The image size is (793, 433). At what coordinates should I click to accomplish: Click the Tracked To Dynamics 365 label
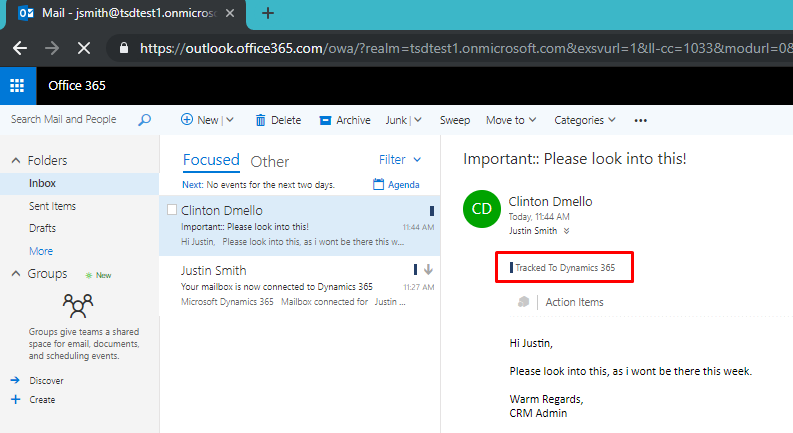tap(565, 268)
